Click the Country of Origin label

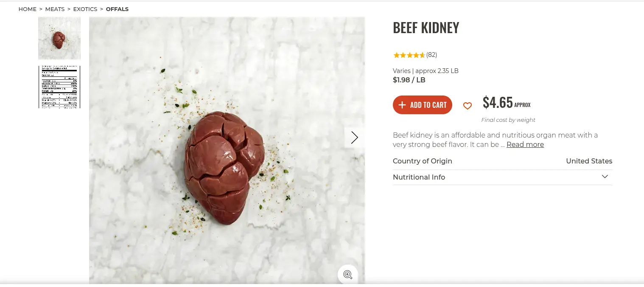click(423, 161)
